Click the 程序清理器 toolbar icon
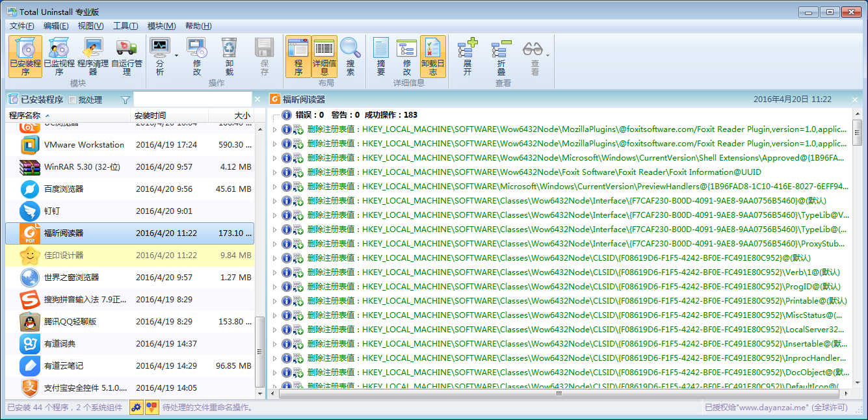868x420 pixels. (x=93, y=56)
